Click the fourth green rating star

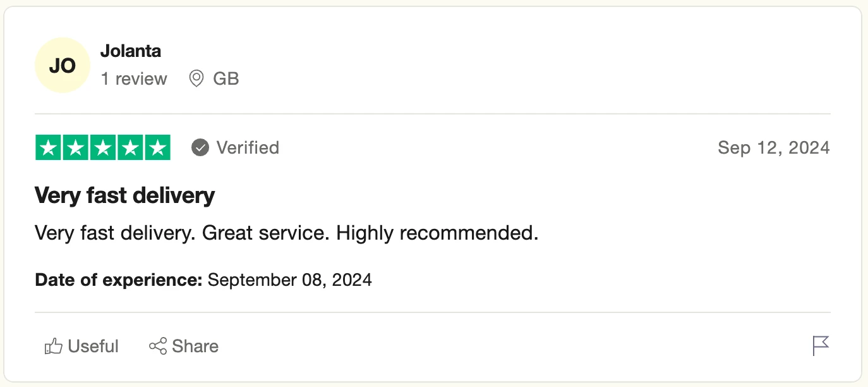pos(130,148)
